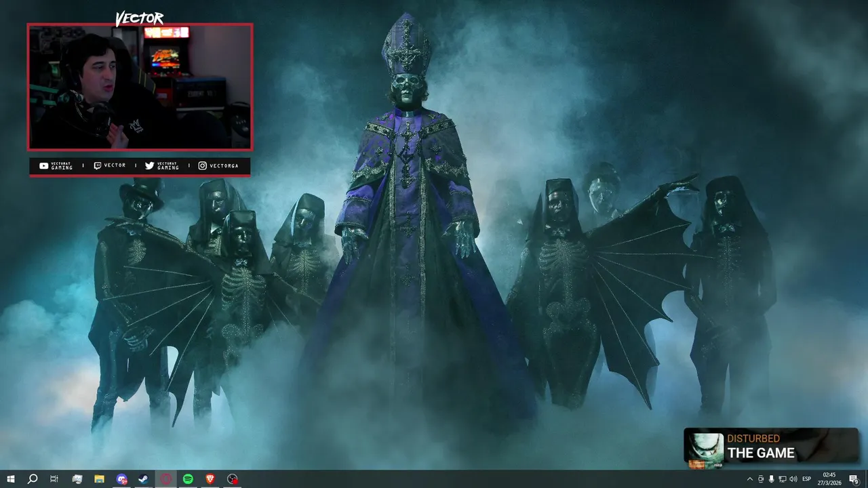Click the Meet Now tray icon
The width and height of the screenshot is (868, 488).
pyautogui.click(x=761, y=479)
